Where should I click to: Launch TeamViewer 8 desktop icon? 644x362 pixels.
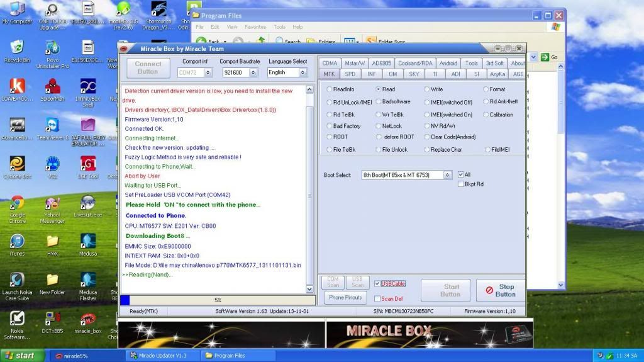point(53,129)
